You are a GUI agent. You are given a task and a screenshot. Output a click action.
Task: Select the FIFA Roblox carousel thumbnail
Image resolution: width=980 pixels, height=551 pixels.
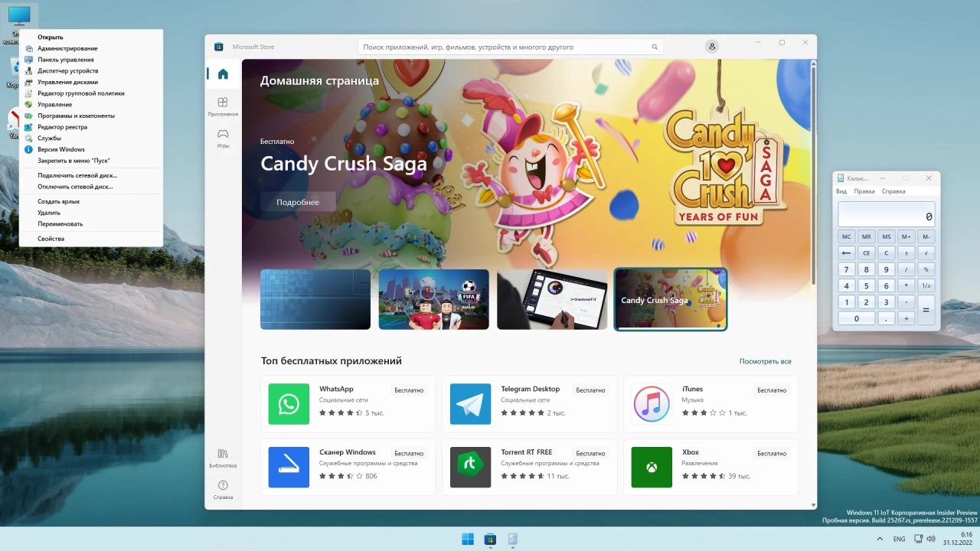(x=433, y=299)
